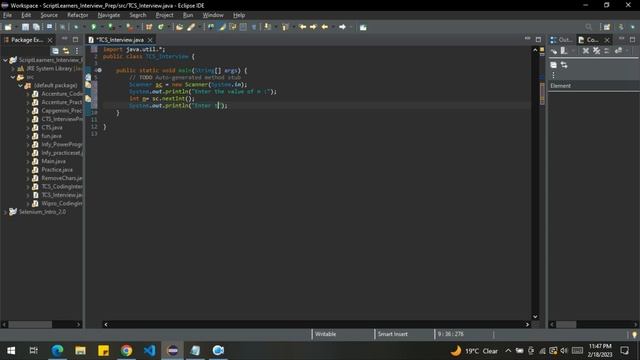The image size is (640, 360).
Task: Open Google Chrome from taskbar
Action: (x=127, y=350)
